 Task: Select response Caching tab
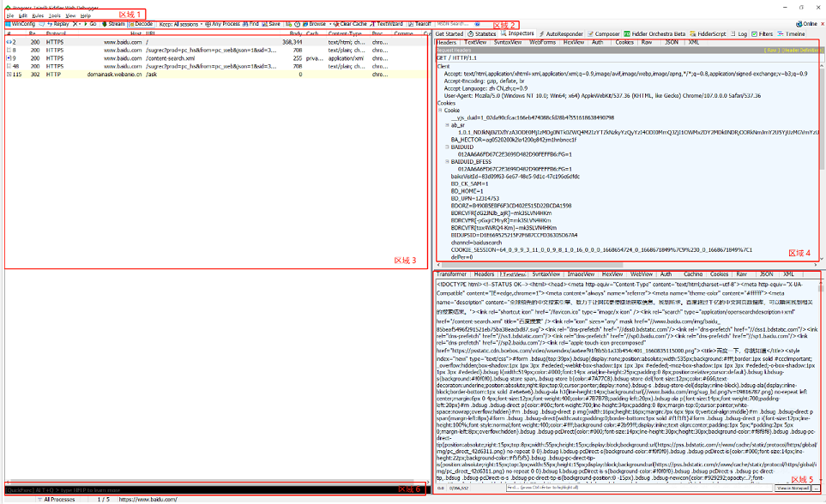coord(693,274)
